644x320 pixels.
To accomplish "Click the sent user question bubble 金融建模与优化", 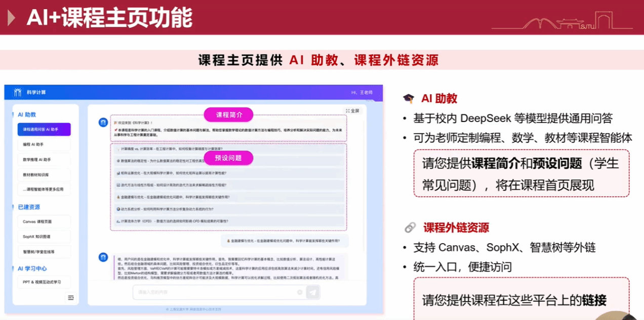I will [x=284, y=241].
